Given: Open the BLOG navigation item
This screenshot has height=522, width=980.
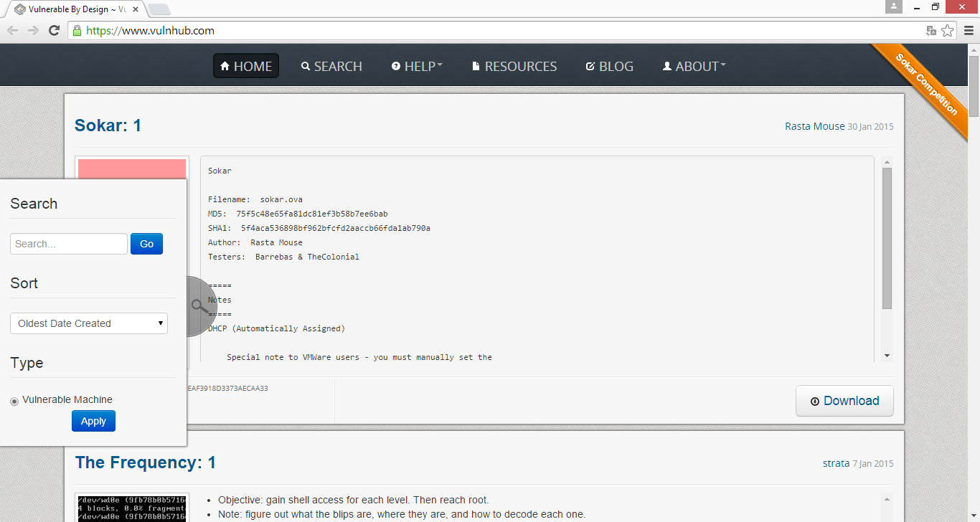Looking at the screenshot, I should [x=610, y=66].
